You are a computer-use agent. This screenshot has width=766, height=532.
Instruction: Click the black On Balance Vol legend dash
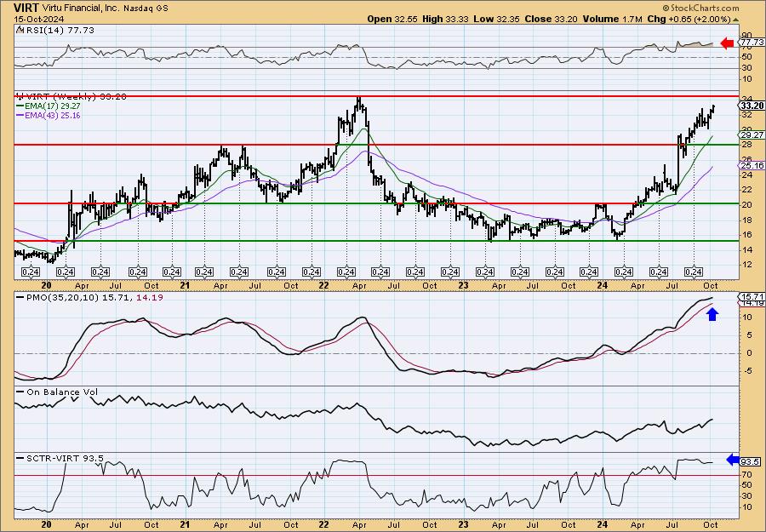click(20, 392)
